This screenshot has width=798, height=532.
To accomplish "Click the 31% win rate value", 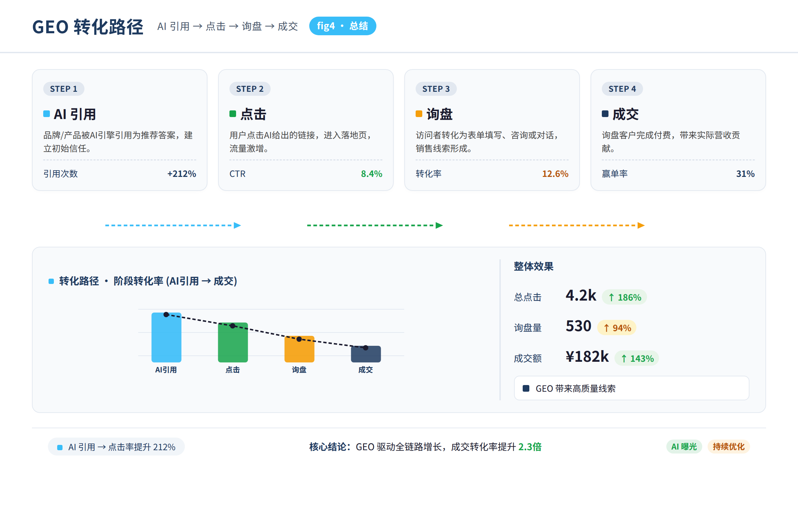I will [x=745, y=174].
